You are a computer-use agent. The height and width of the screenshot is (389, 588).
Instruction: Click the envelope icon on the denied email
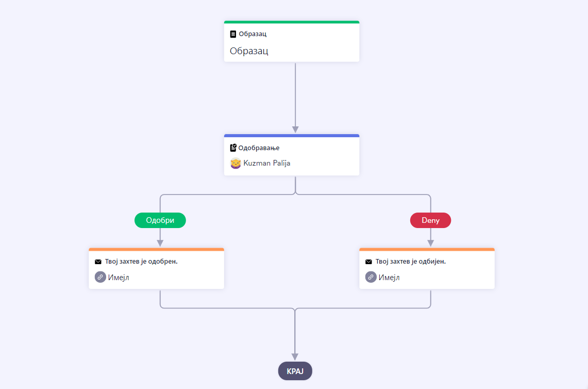click(x=368, y=262)
